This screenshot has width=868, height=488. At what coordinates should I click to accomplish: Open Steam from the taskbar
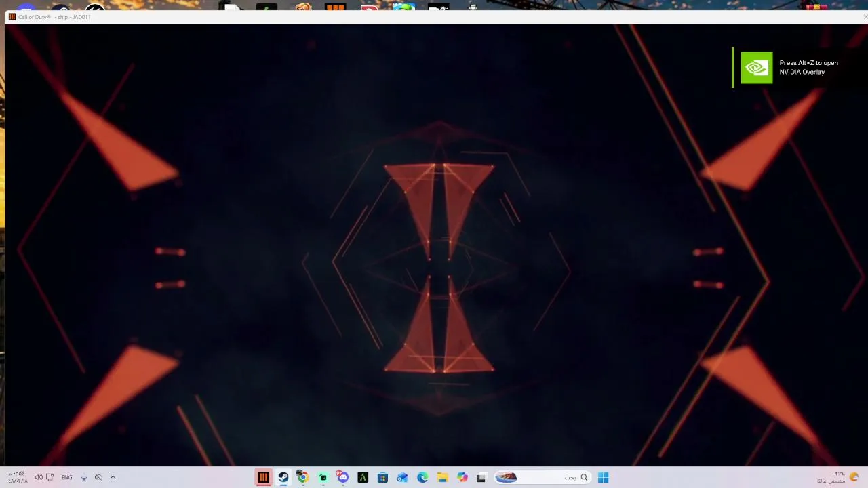283,477
